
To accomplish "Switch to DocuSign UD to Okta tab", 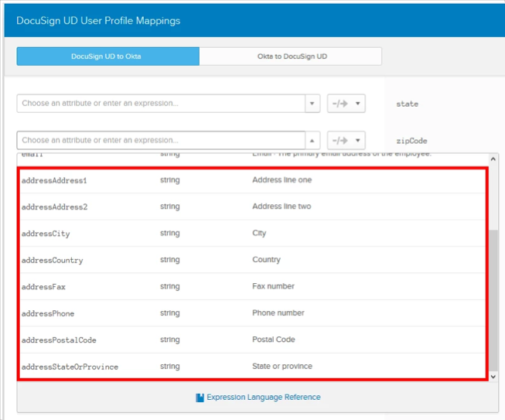I will pos(107,56).
